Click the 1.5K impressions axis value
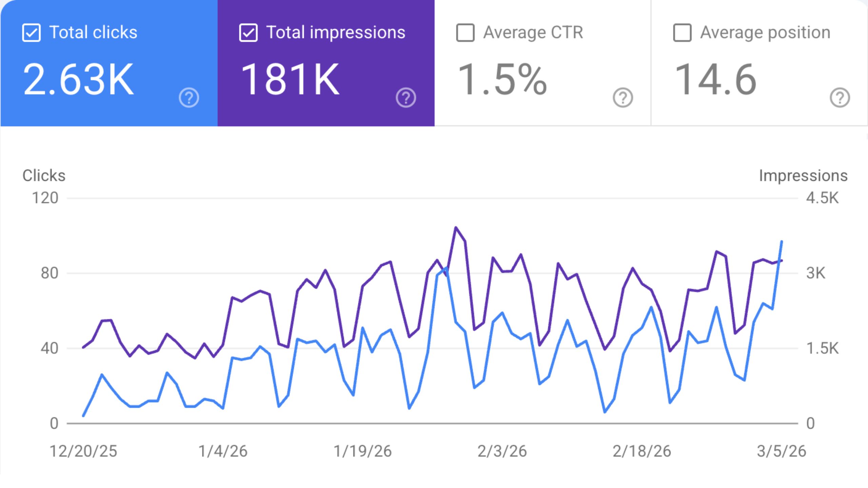868x488 pixels. pyautogui.click(x=823, y=348)
